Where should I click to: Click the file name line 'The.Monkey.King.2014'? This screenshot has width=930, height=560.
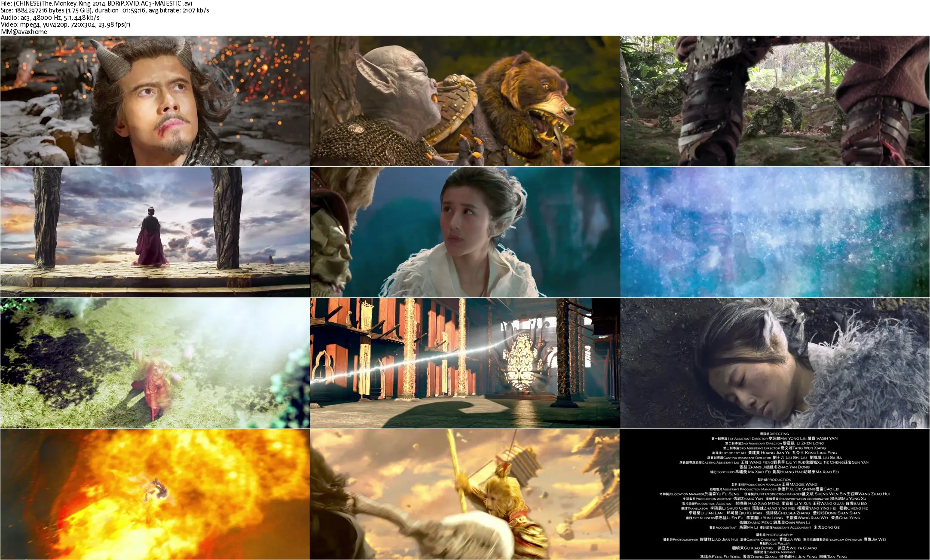point(97,3)
